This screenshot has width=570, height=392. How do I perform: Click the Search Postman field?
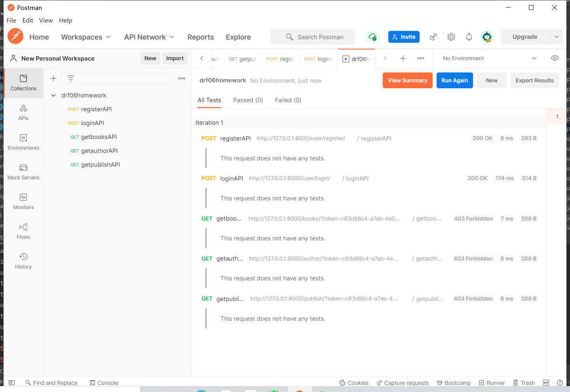313,37
